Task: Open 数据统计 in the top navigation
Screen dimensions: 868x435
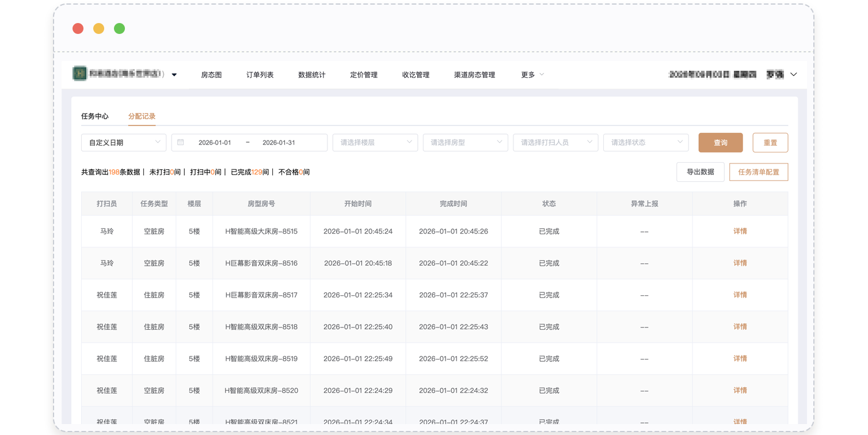Action: click(312, 75)
